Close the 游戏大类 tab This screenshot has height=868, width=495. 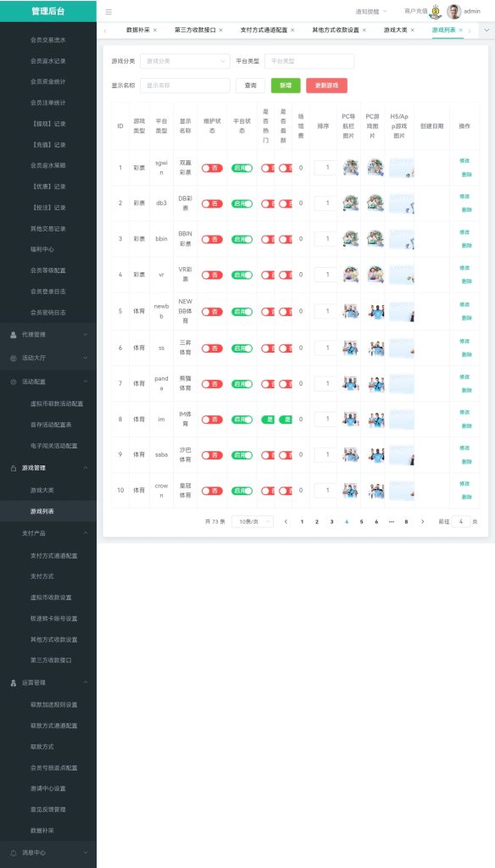(412, 30)
